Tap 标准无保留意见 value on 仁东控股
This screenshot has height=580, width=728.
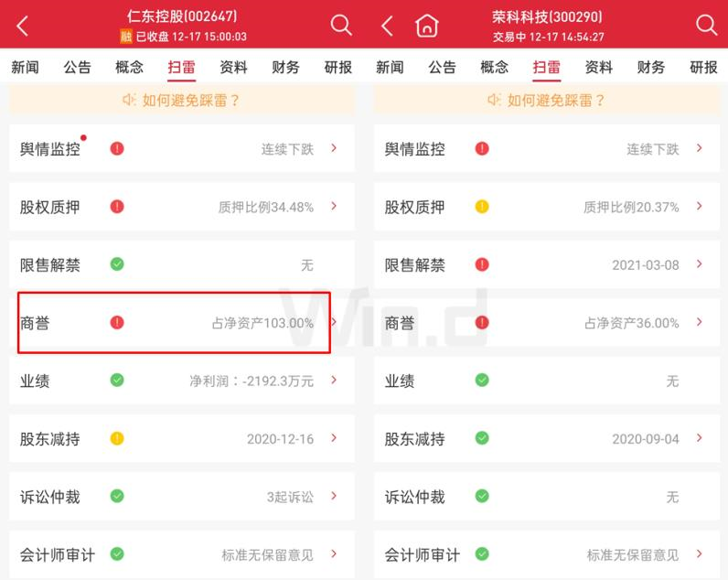pos(267,555)
